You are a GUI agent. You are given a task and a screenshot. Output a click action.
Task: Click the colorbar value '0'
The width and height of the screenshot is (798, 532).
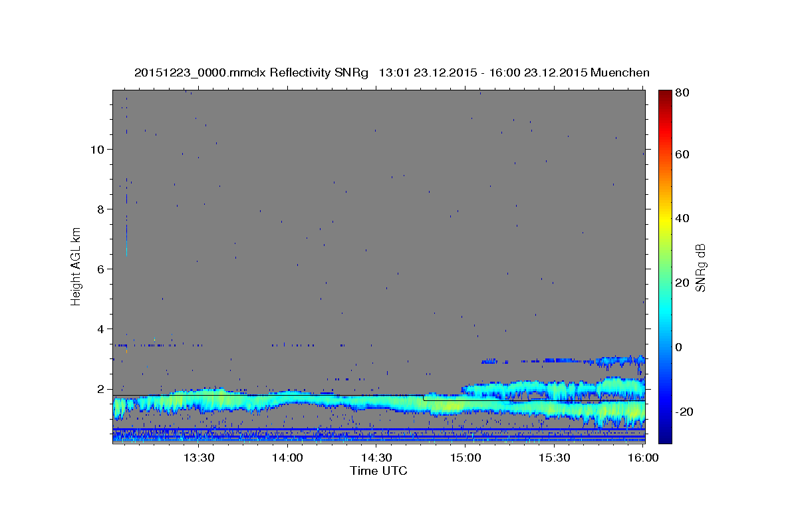[x=678, y=347]
